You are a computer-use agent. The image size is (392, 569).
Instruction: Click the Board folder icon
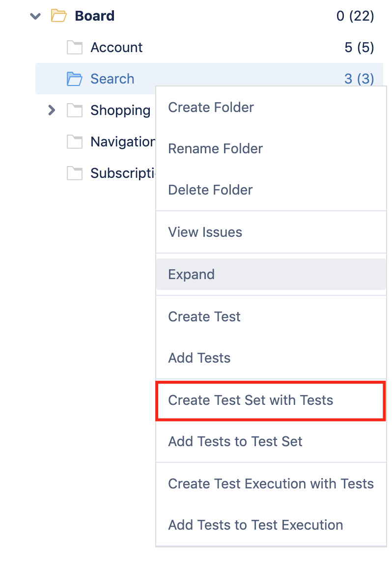coord(58,16)
